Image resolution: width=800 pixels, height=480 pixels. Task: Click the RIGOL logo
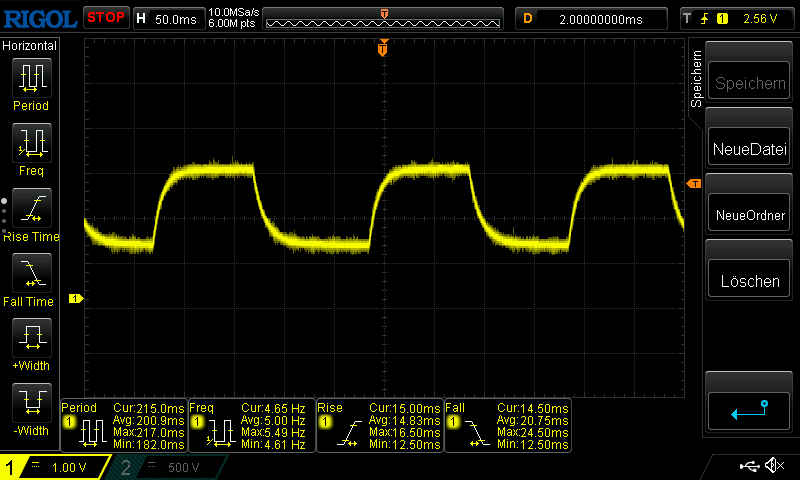point(40,19)
